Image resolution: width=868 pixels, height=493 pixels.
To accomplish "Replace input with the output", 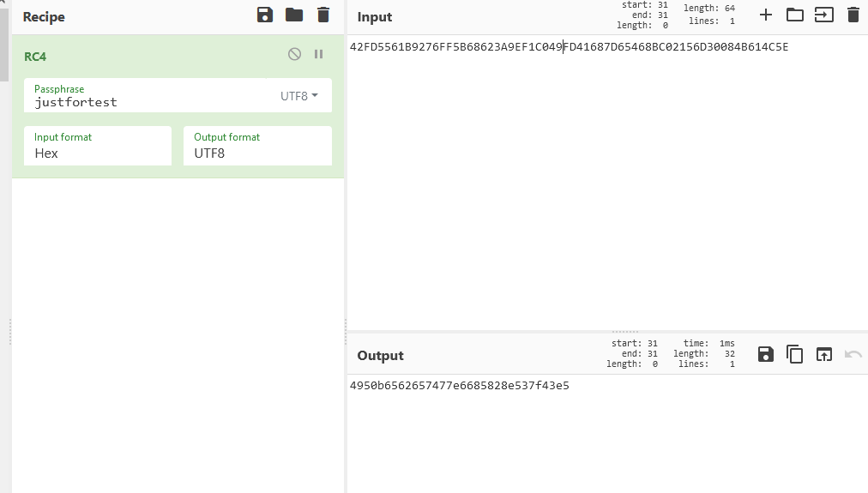I will pyautogui.click(x=823, y=354).
